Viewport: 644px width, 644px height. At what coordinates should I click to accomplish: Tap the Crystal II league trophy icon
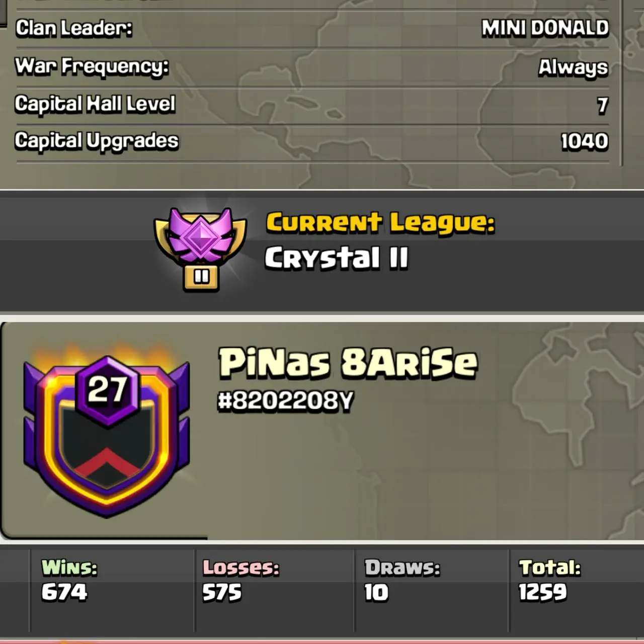click(200, 250)
